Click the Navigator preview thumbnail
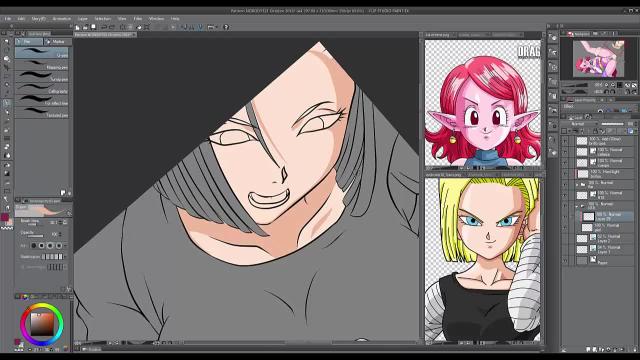 [599, 59]
